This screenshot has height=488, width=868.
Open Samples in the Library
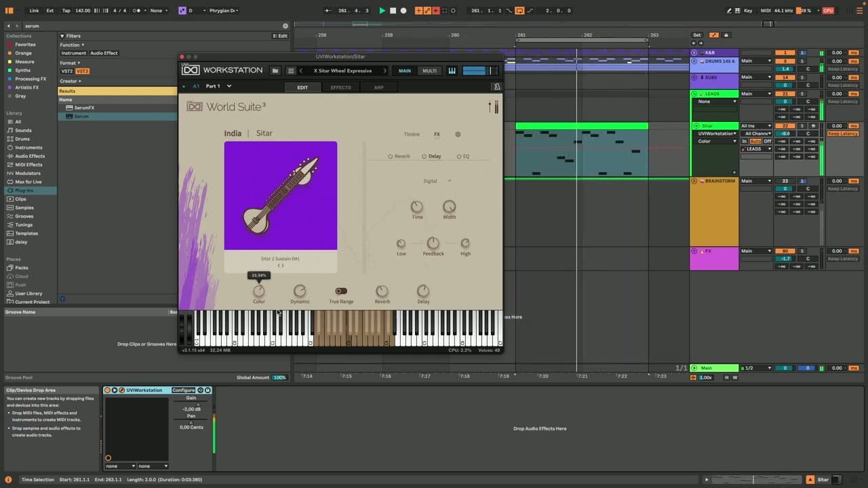click(x=24, y=207)
